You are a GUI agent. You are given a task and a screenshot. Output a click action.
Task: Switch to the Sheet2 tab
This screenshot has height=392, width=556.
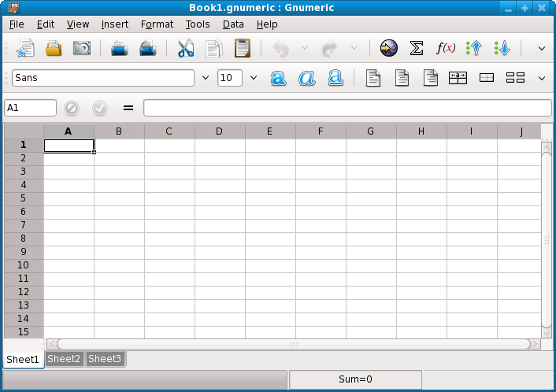64,359
